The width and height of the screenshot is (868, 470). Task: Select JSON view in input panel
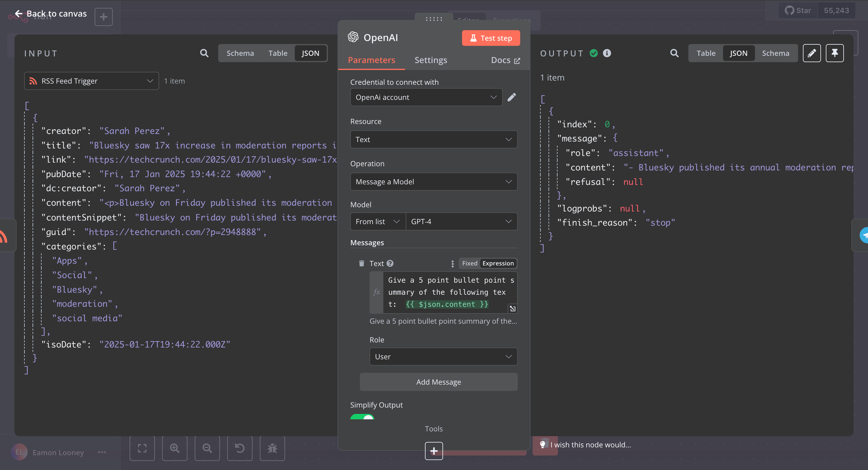tap(310, 53)
